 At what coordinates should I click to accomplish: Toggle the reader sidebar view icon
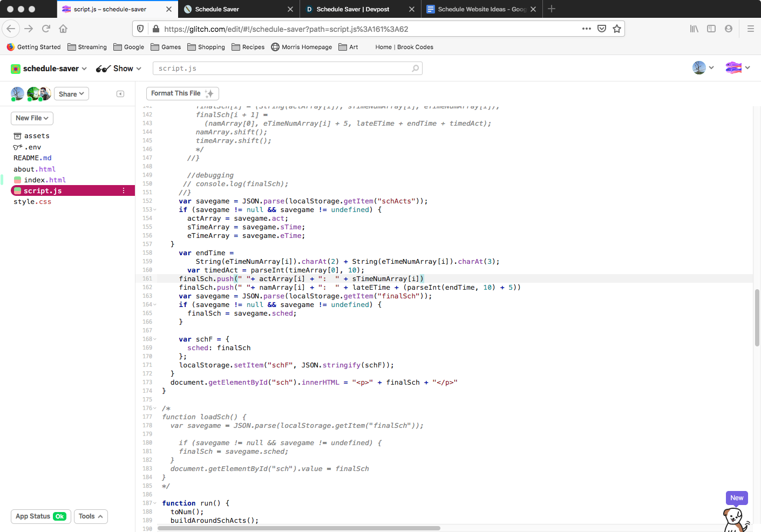[711, 29]
